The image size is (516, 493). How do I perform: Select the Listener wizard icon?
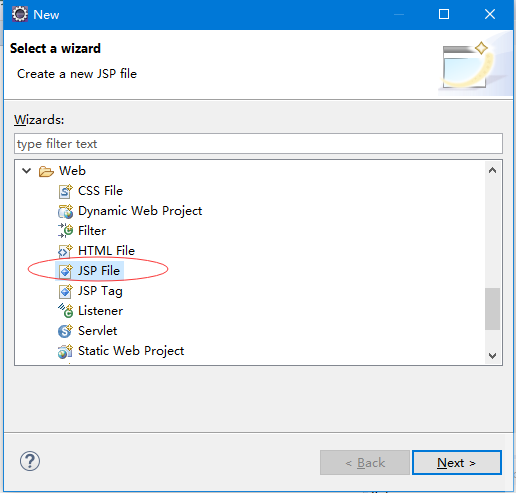click(65, 311)
